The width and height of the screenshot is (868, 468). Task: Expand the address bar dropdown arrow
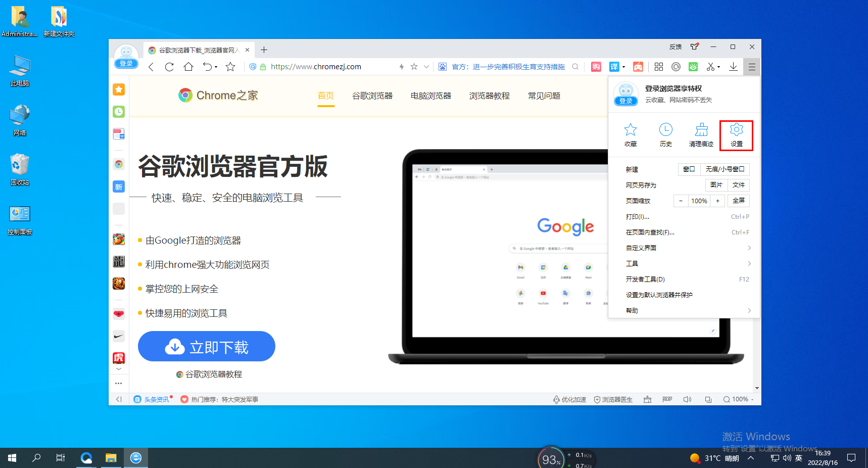pyautogui.click(x=426, y=67)
